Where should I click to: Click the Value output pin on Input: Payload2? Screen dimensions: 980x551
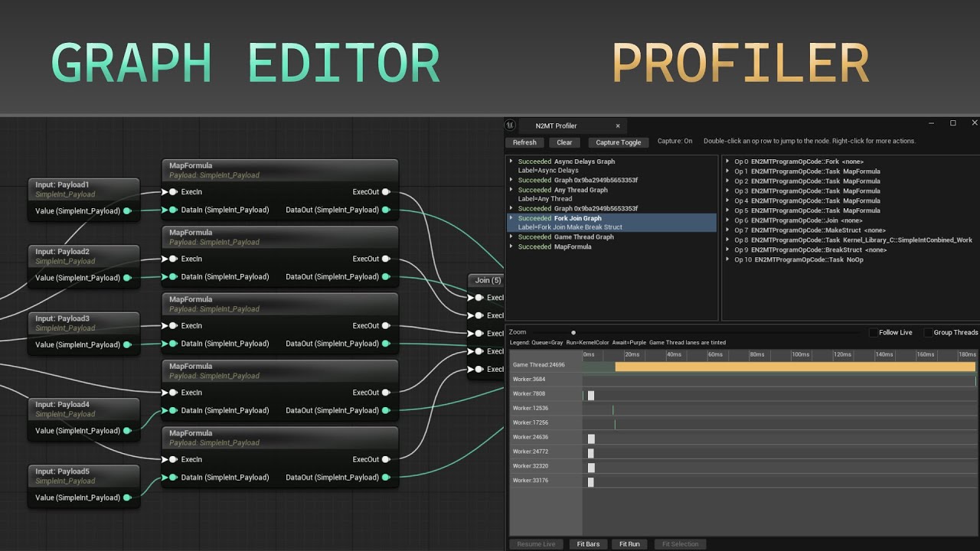(x=127, y=278)
